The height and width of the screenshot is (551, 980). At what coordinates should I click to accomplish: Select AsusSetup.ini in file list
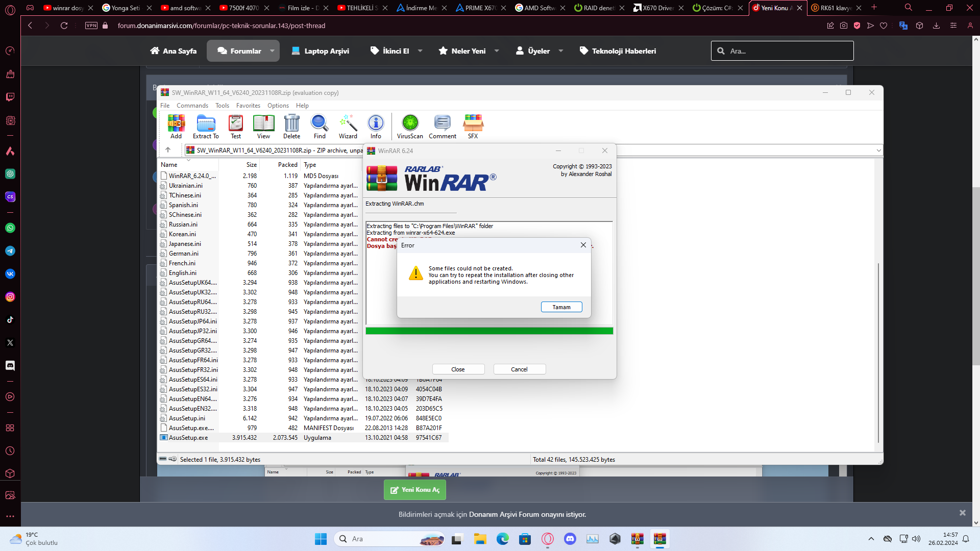coord(187,418)
